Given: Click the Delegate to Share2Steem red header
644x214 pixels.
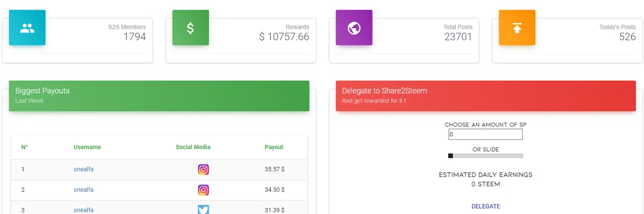Looking at the screenshot, I should click(486, 96).
